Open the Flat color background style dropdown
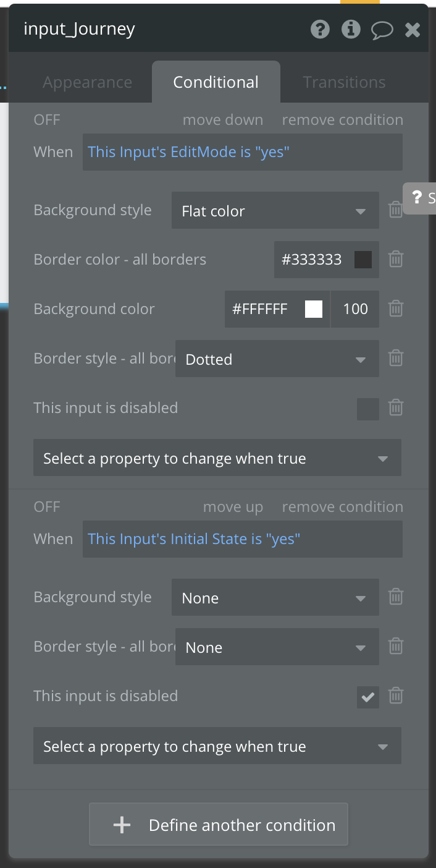Screen dimensions: 436x868 point(275,211)
